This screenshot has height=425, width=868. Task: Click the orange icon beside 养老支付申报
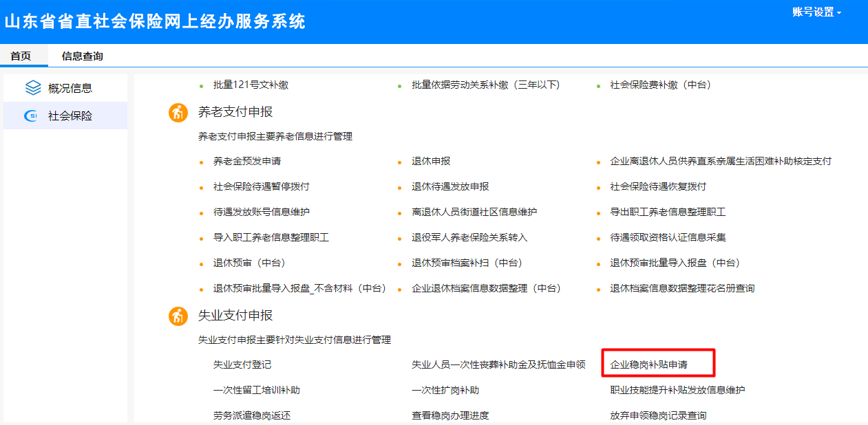click(x=178, y=112)
